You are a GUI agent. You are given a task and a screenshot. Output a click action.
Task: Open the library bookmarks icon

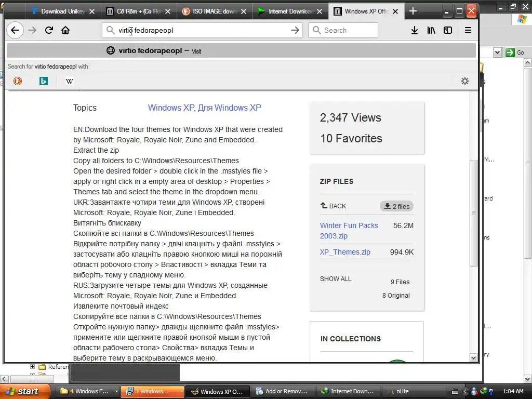[431, 30]
